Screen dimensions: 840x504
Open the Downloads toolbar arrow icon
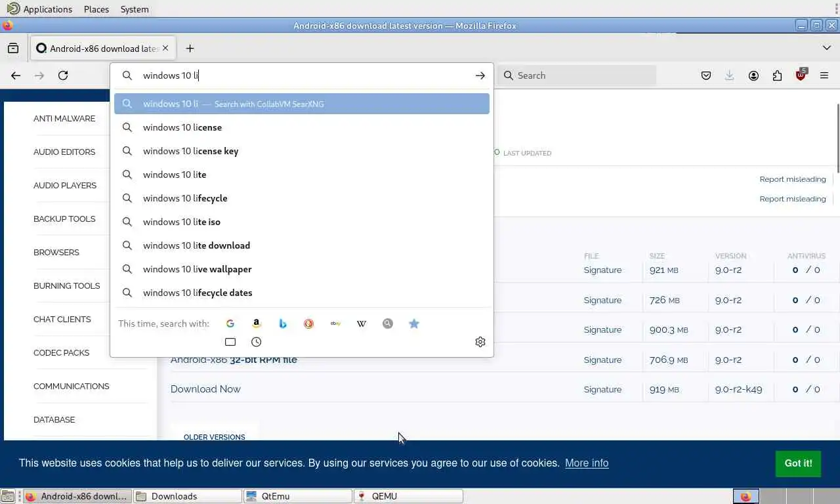click(730, 75)
